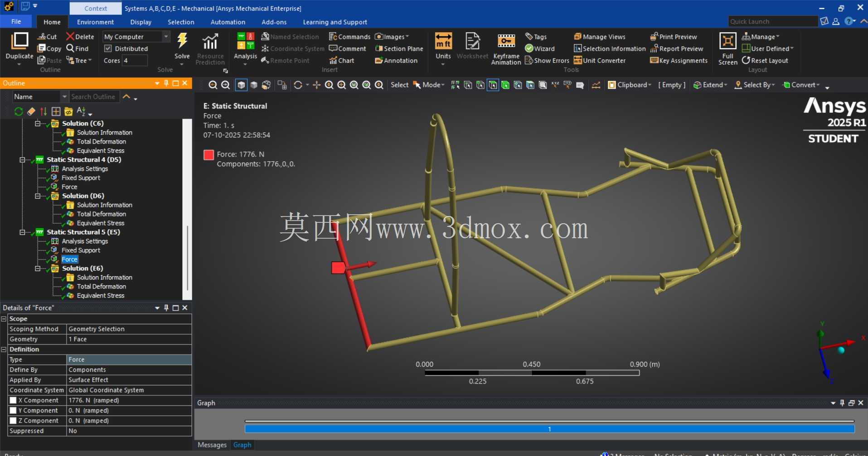Viewport: 868px width, 456px height.
Task: Click the Find button
Action: click(77, 48)
